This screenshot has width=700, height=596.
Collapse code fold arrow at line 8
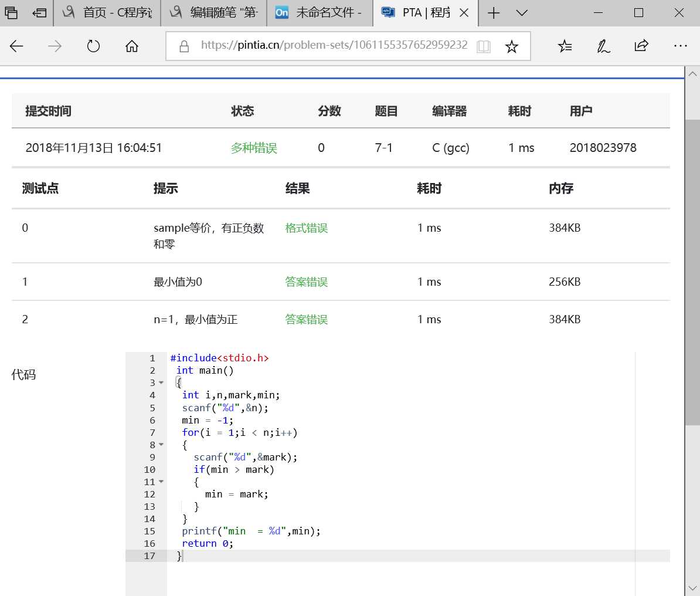coord(161,445)
